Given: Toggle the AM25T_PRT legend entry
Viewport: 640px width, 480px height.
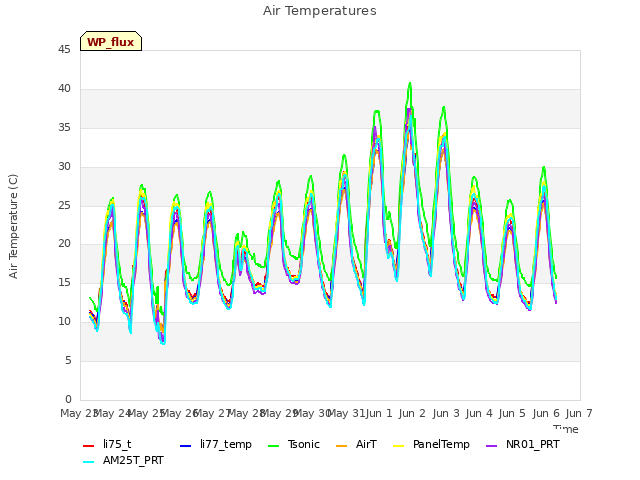Looking at the screenshot, I should tap(123, 461).
